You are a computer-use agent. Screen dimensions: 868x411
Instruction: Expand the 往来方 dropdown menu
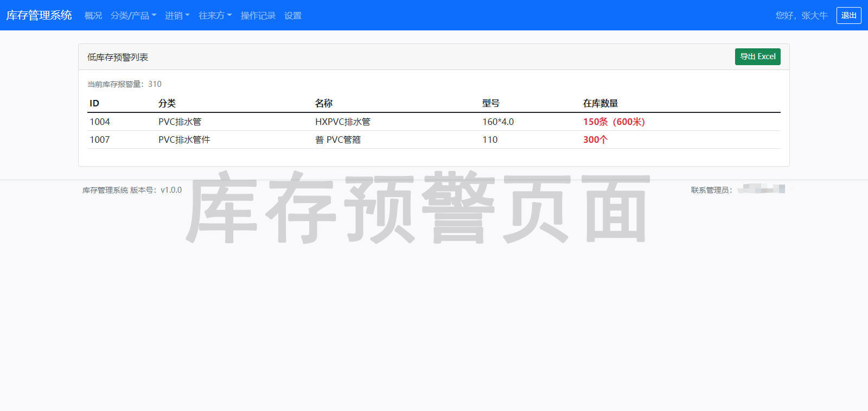(215, 16)
